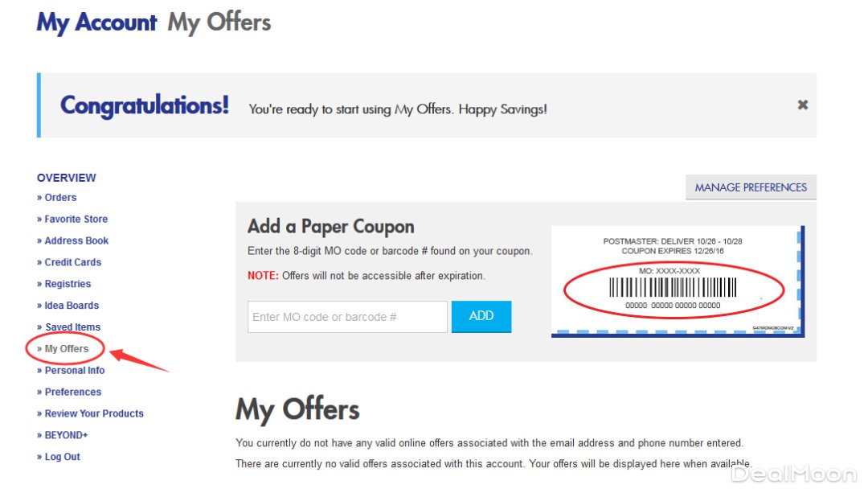Open the Orders link in sidebar

click(60, 198)
